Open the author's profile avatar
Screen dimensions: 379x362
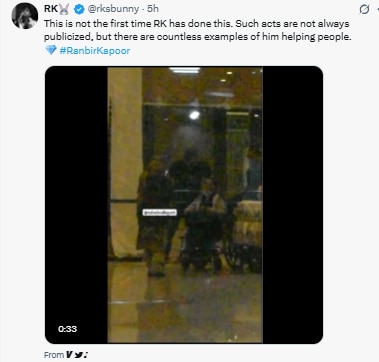tap(25, 16)
